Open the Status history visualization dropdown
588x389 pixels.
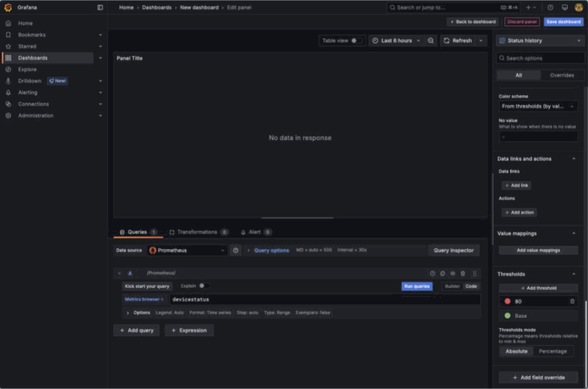click(x=540, y=40)
